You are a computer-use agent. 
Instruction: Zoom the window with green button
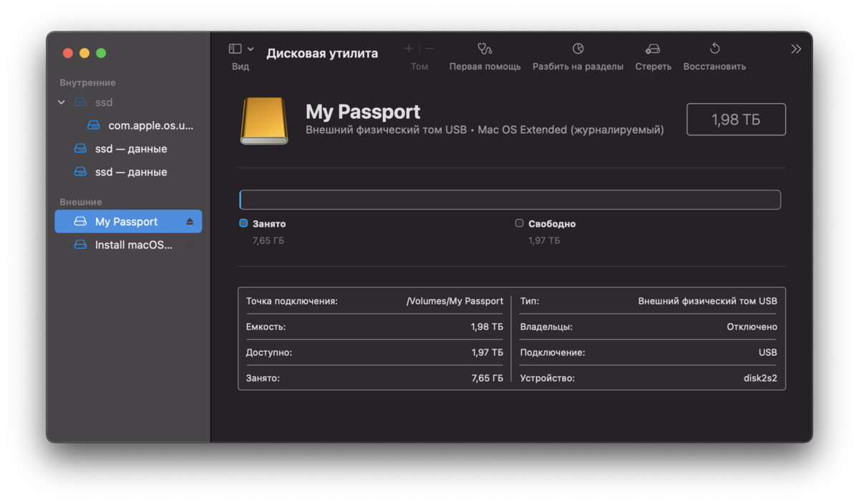coord(101,53)
